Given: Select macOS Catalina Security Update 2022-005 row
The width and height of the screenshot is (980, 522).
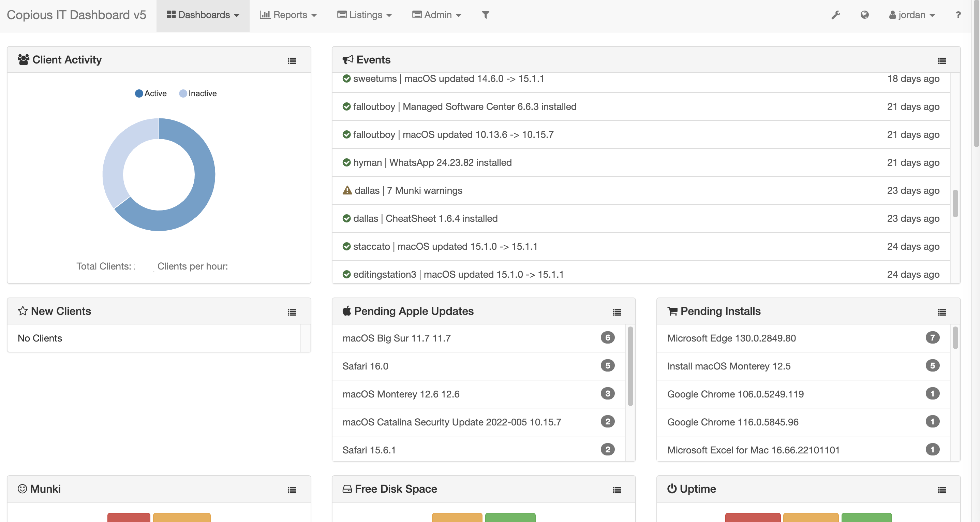Looking at the screenshot, I should coord(479,422).
